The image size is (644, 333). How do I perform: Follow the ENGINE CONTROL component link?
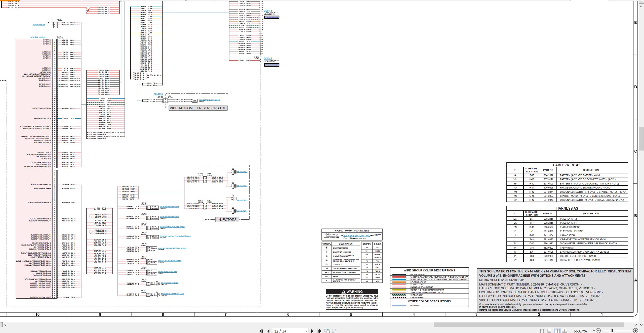coord(38,37)
